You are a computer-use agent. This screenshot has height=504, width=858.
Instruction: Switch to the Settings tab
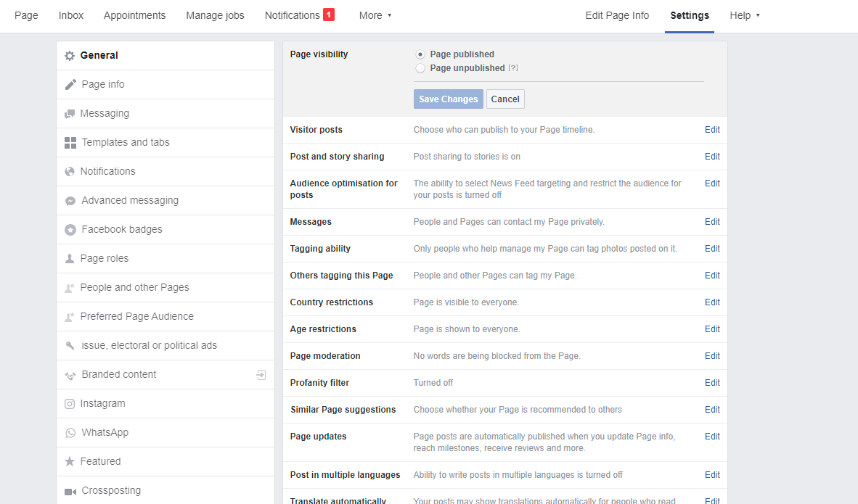click(x=689, y=15)
